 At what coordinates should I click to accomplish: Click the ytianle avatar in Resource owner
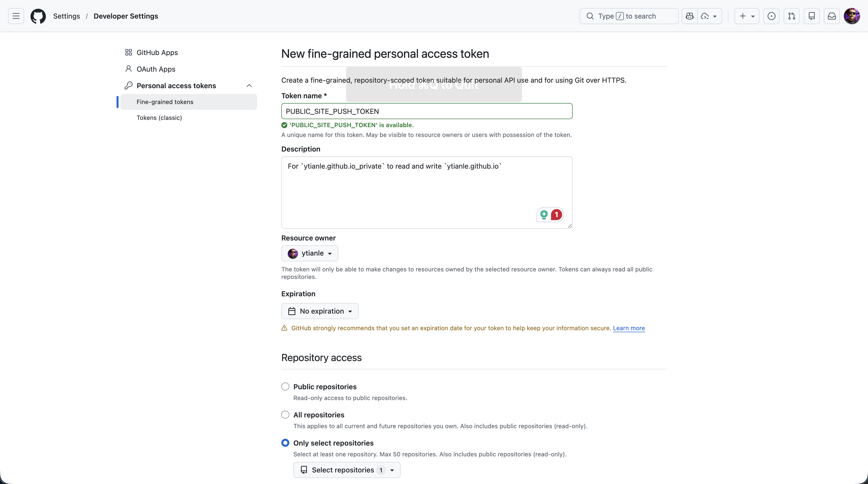293,253
